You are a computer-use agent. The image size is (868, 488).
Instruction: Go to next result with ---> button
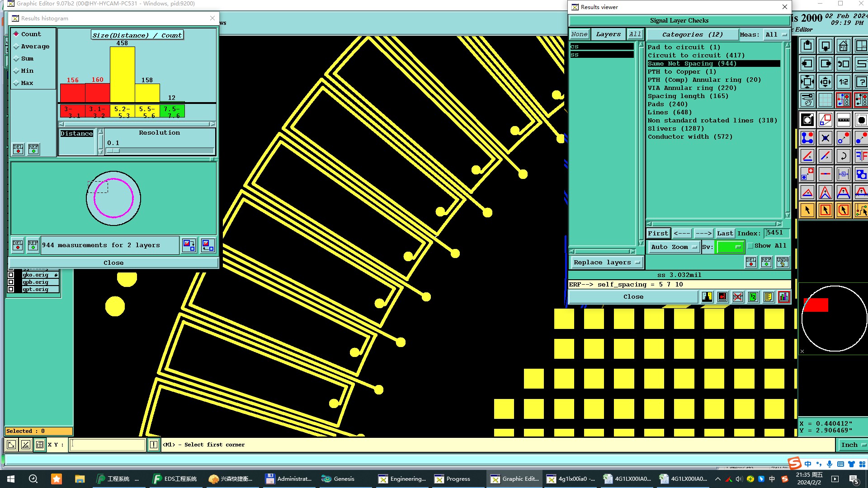(703, 234)
